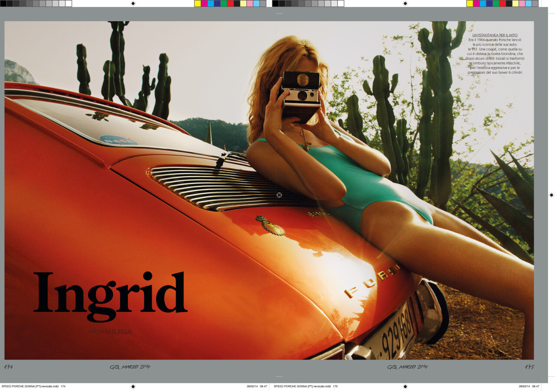The width and height of the screenshot is (555, 392).
Task: Click the '26/02/14 08.47' timestamp under page 174
Action: click(x=257, y=386)
